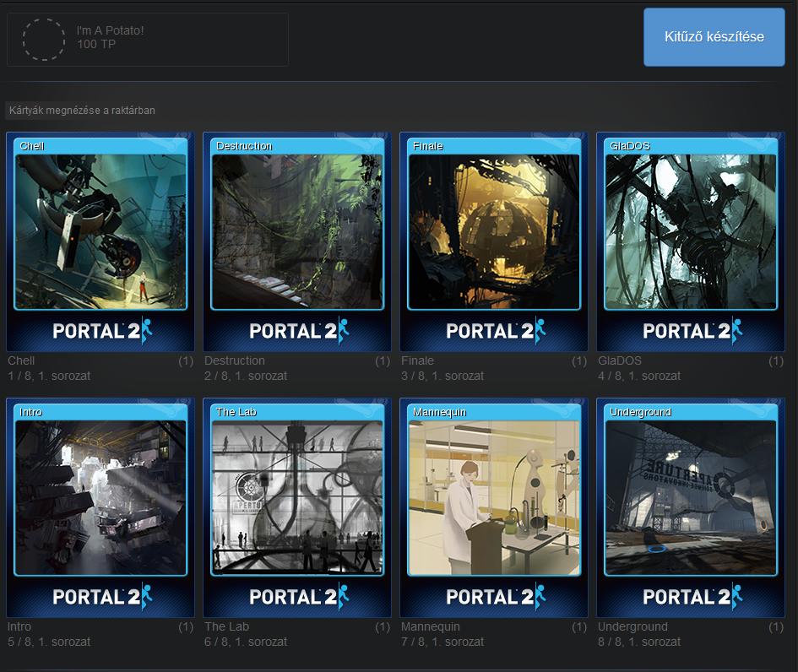Click the Kitűző készítése button

point(714,36)
